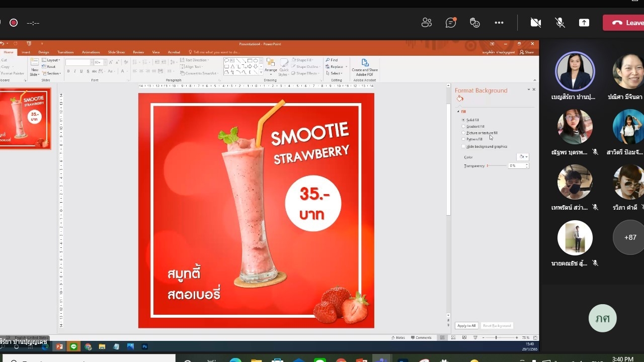Click the Reset slide button
The image size is (644, 362).
[49, 67]
